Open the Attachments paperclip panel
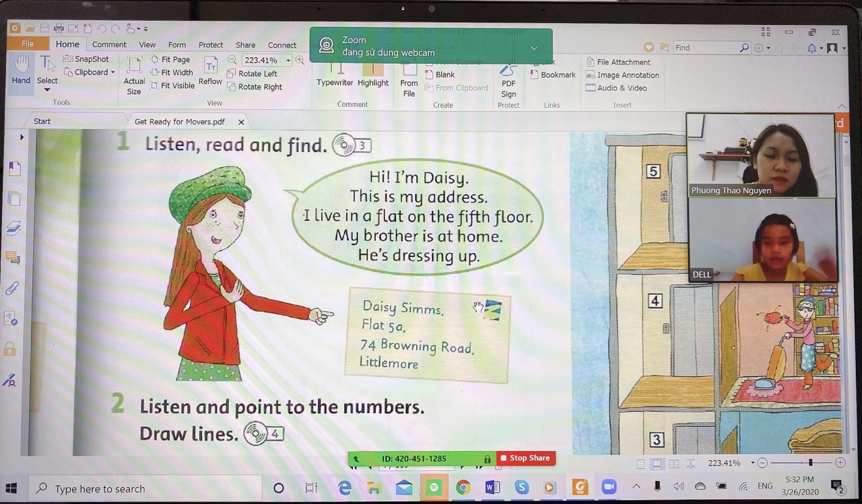Viewport: 862px width, 504px height. pos(11,289)
